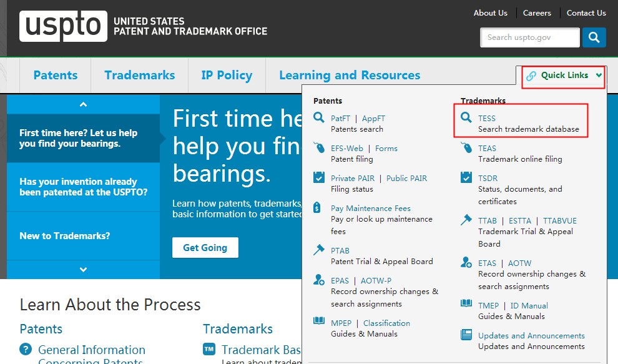The height and width of the screenshot is (364, 618).
Task: Click the Updates and Announcements newspaper icon
Action: coord(466,335)
